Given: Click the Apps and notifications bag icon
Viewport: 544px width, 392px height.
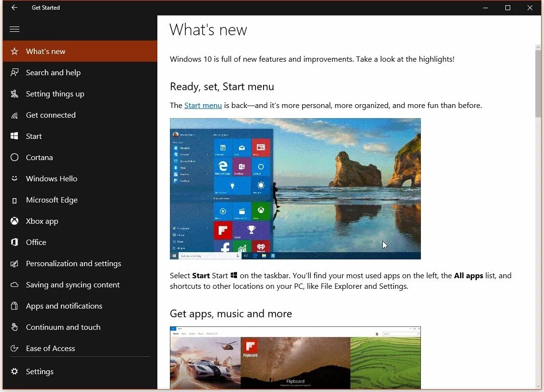Looking at the screenshot, I should 14,306.
